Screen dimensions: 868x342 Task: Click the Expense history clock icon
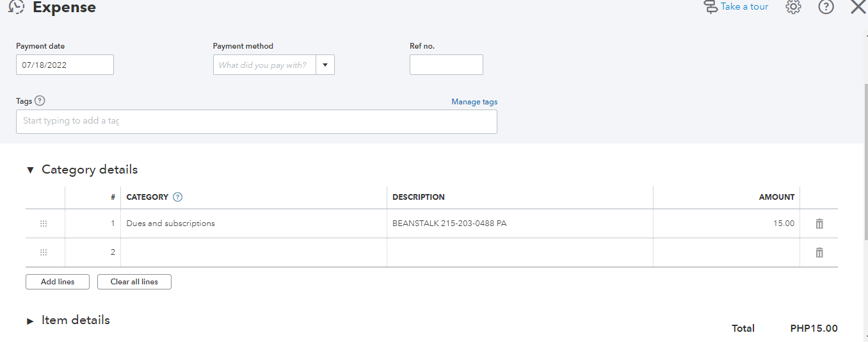[17, 7]
